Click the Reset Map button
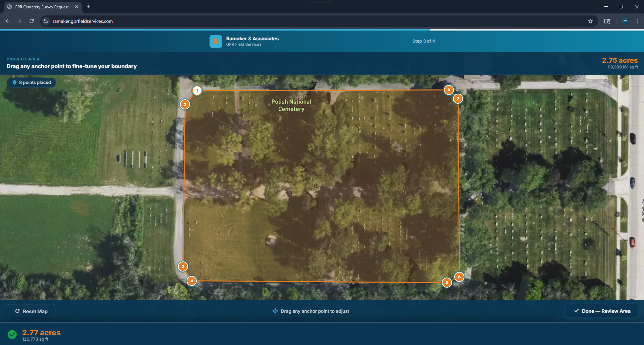Image resolution: width=644 pixels, height=345 pixels. click(31, 311)
